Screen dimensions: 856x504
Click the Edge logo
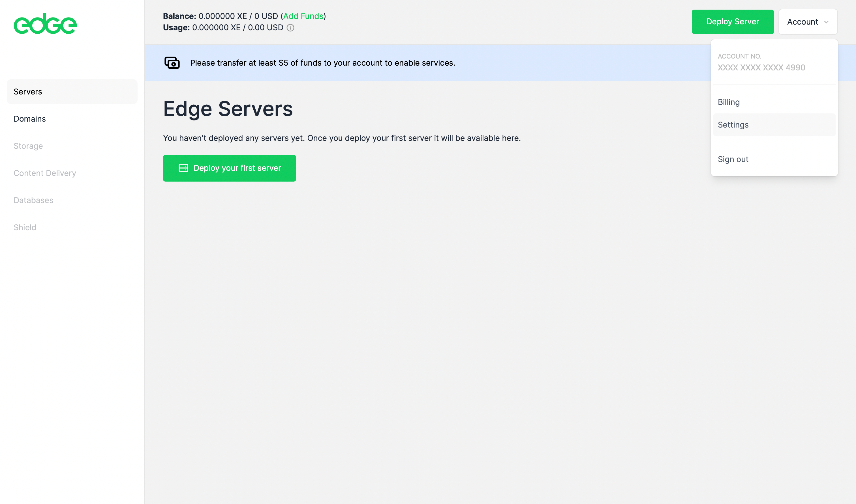pos(45,24)
